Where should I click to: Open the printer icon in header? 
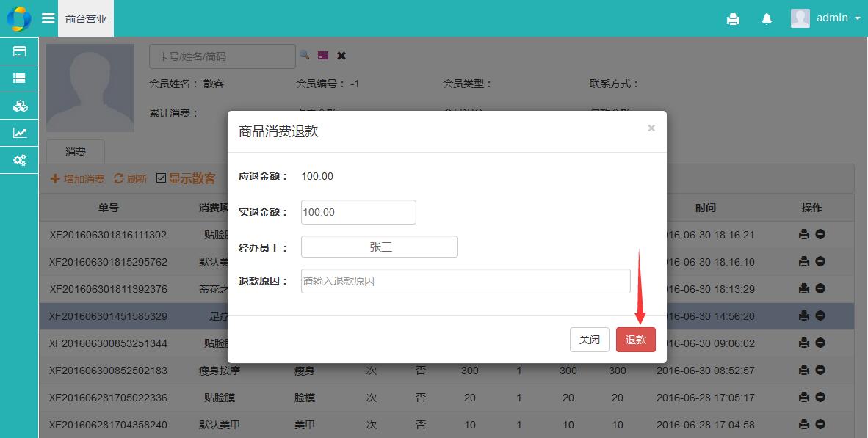pos(732,19)
